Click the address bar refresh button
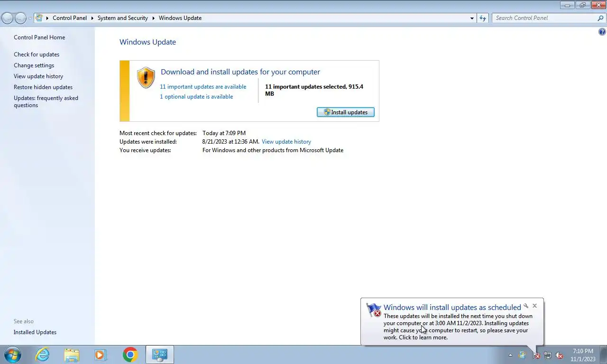Viewport: 607px width, 364px height. tap(483, 18)
